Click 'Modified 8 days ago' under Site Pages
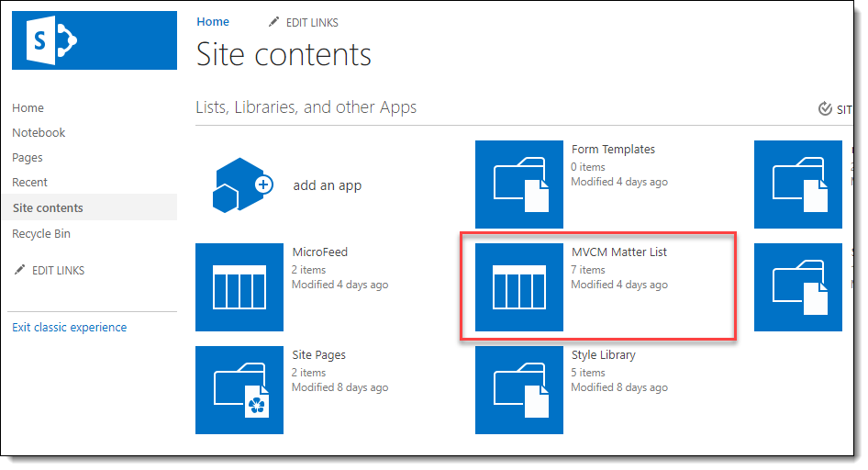 [339, 387]
